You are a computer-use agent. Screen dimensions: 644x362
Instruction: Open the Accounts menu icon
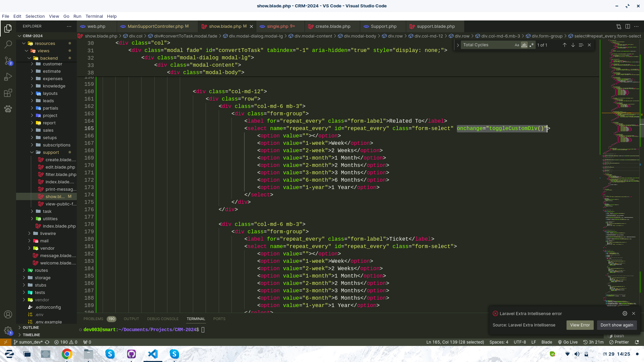[8, 314]
